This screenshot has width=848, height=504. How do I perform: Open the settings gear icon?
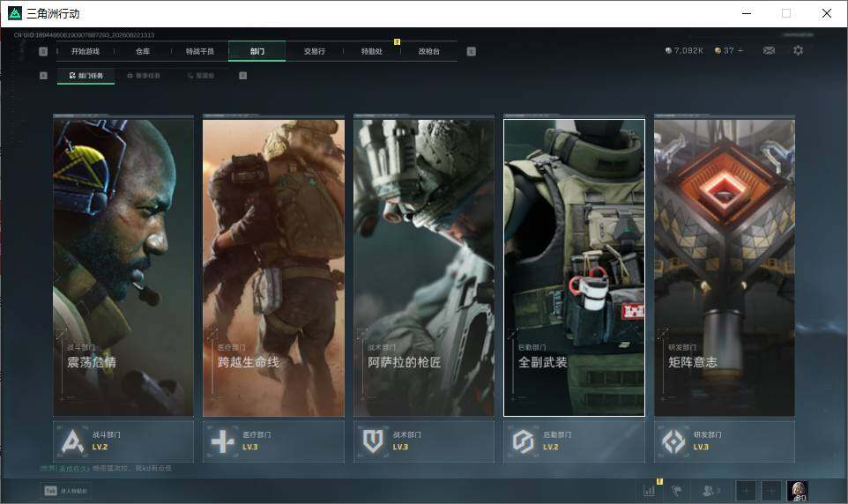tap(798, 50)
